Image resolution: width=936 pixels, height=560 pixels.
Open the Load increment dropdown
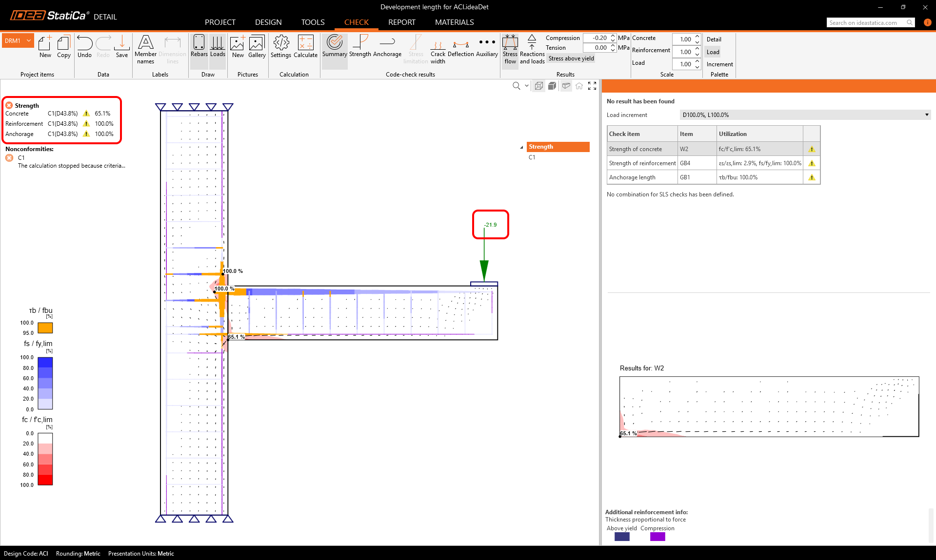(805, 115)
